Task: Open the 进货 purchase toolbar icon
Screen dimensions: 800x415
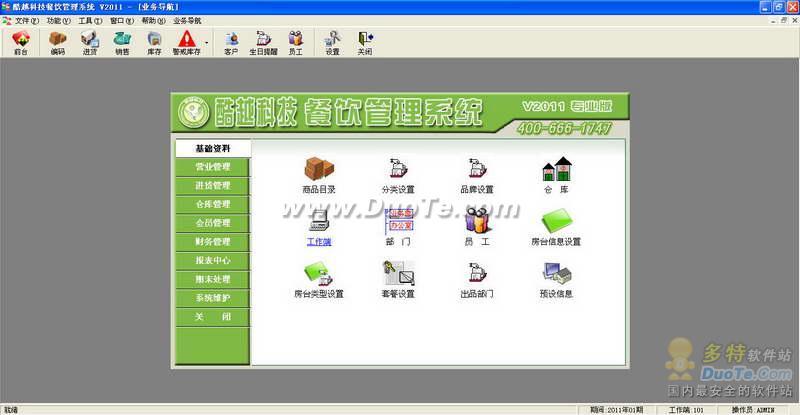Action: coord(90,43)
